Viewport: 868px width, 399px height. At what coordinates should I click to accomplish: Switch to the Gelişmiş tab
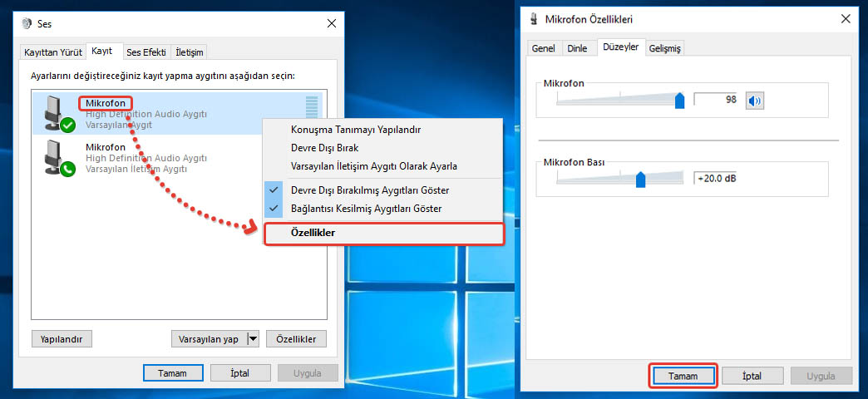click(664, 48)
